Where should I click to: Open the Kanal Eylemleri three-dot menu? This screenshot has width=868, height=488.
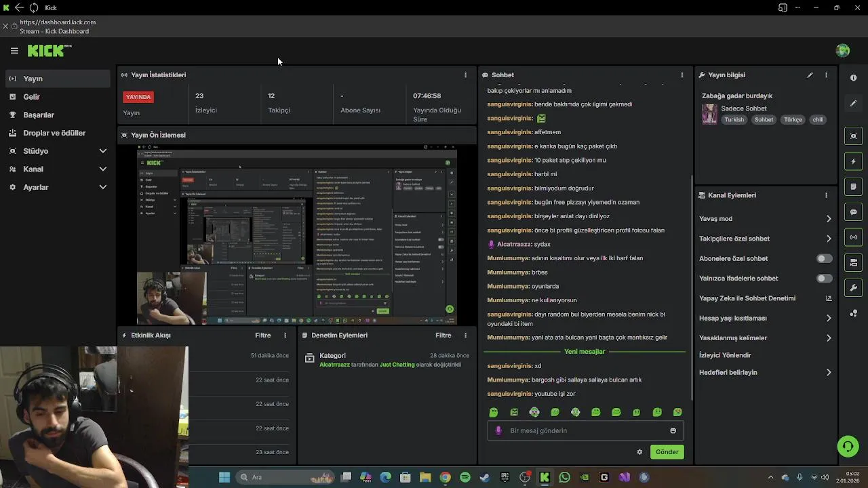point(826,195)
